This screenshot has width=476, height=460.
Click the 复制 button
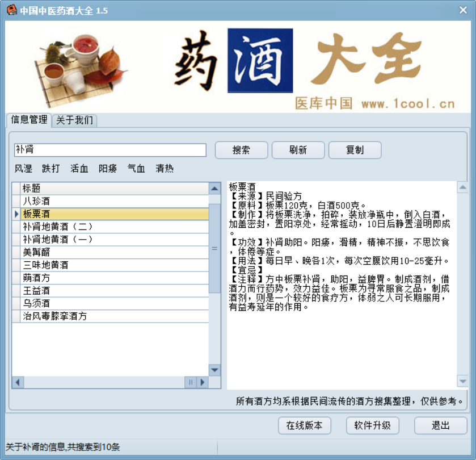355,150
